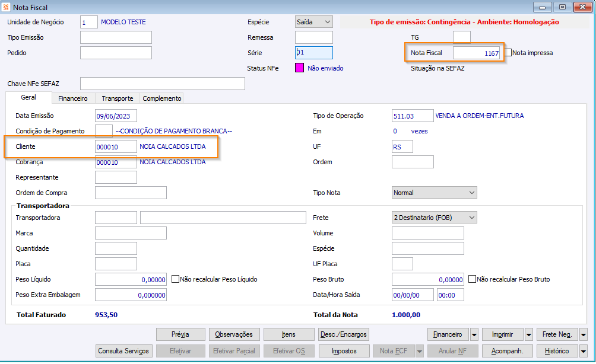Switch to the Geral tab
This screenshot has width=596, height=364.
28,98
